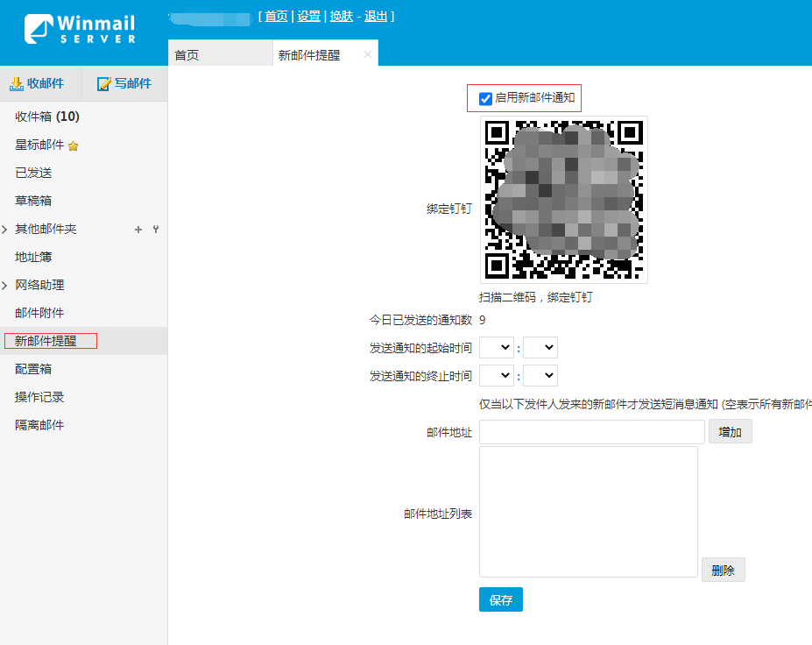Click the 保存 button
The image size is (812, 645).
tap(501, 600)
